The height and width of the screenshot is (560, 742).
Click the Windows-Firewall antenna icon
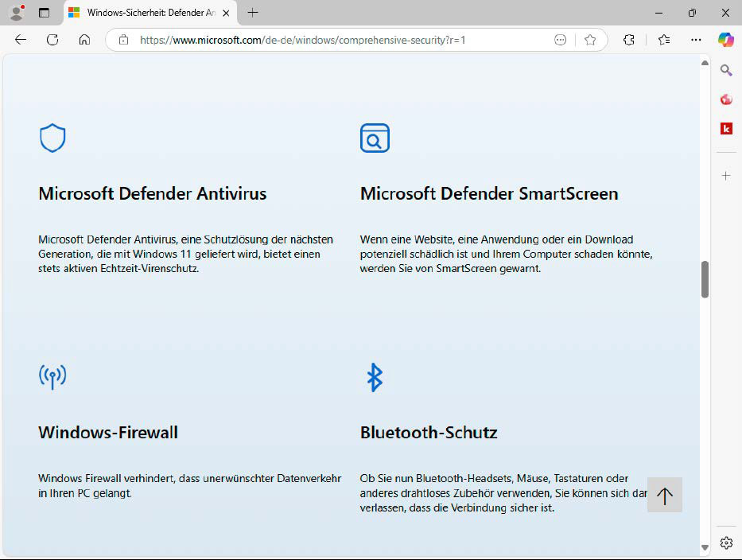point(52,377)
